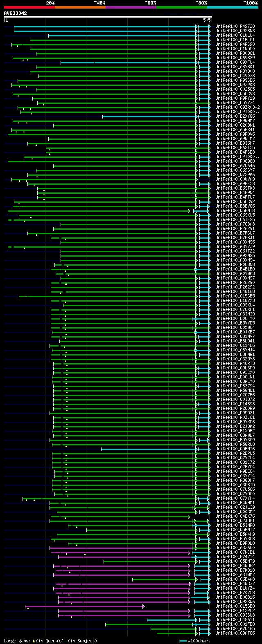The height and width of the screenshot is (644, 262).
Task: Select hit label UniRef100_P74714
Action: pos(235,557)
